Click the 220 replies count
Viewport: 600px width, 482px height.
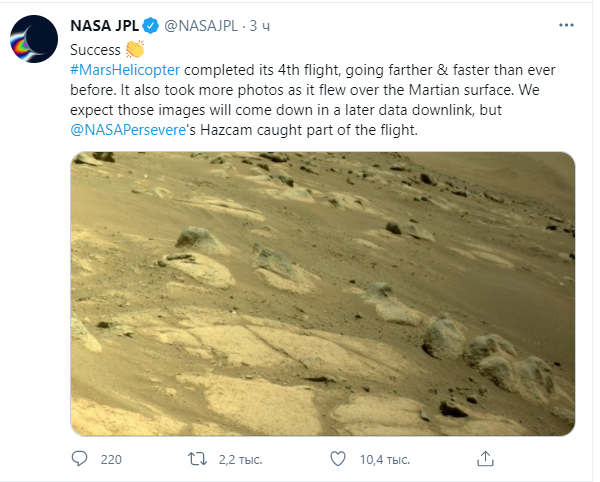point(111,459)
